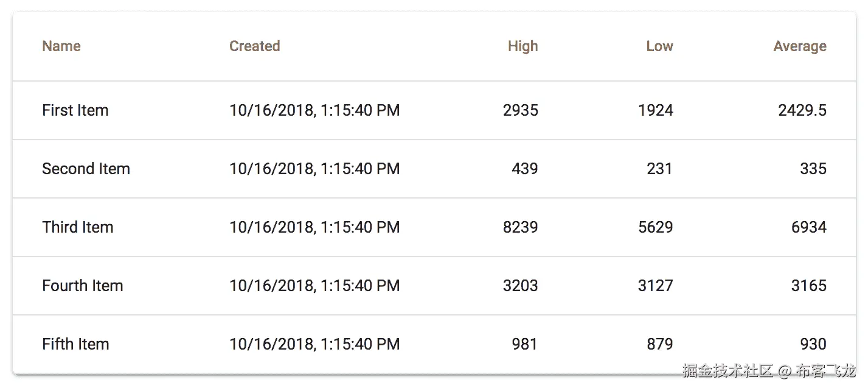Sort by the Average column header
Screen dimensions: 868x391
coord(799,46)
